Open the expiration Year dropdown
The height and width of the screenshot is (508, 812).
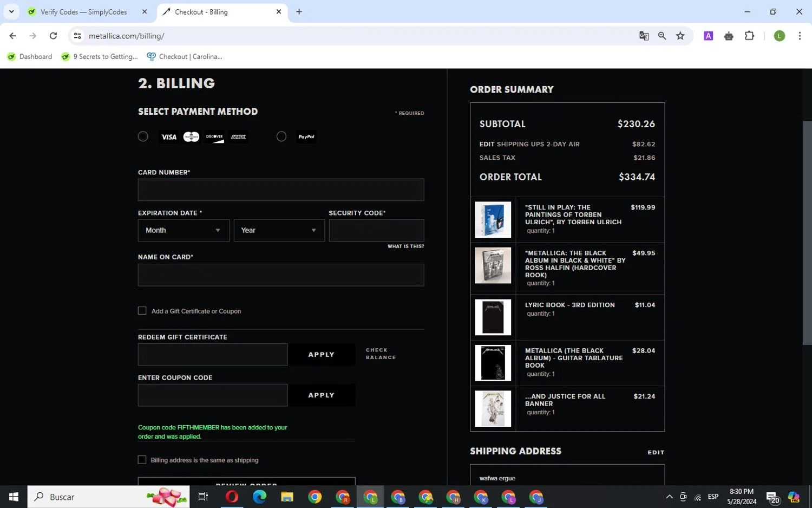click(x=279, y=230)
